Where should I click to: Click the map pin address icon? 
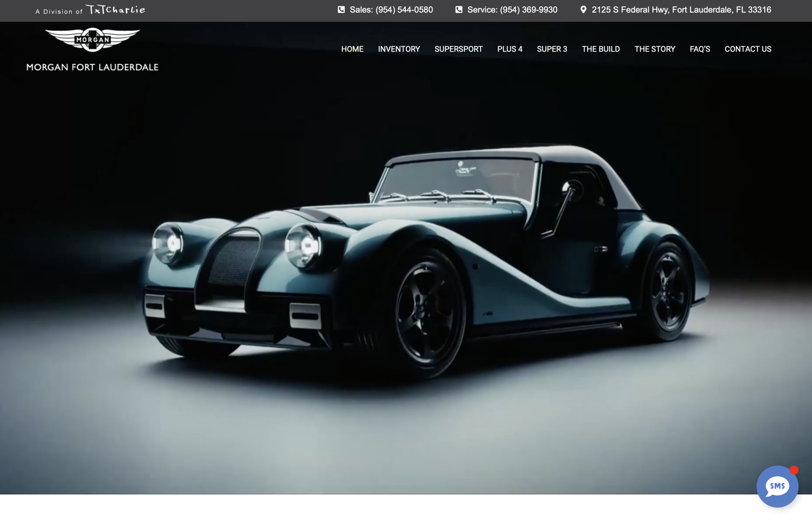click(x=583, y=10)
